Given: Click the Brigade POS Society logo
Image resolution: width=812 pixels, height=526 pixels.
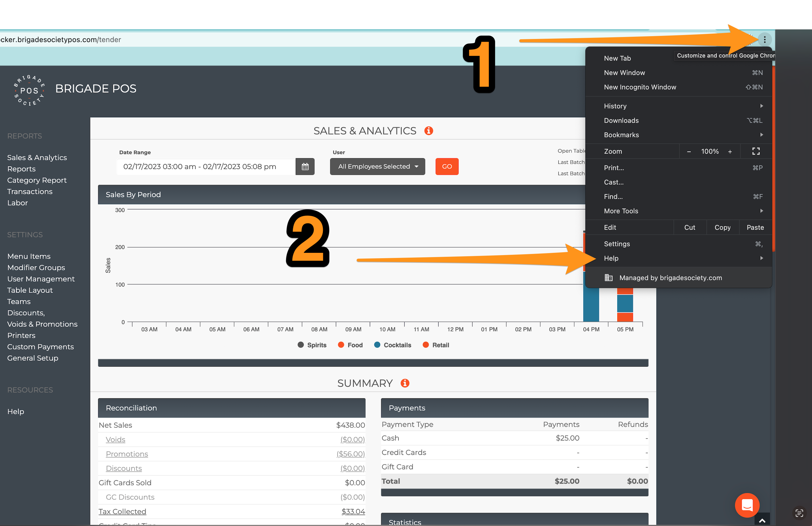Looking at the screenshot, I should [29, 90].
